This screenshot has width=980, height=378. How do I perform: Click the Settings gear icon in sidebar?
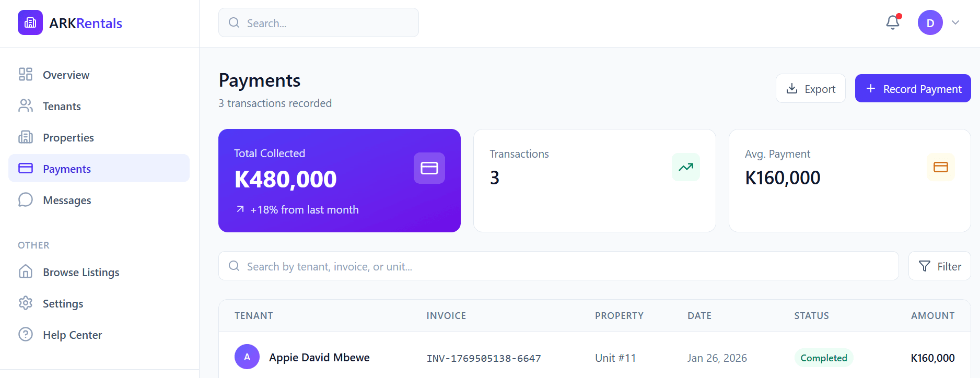26,303
